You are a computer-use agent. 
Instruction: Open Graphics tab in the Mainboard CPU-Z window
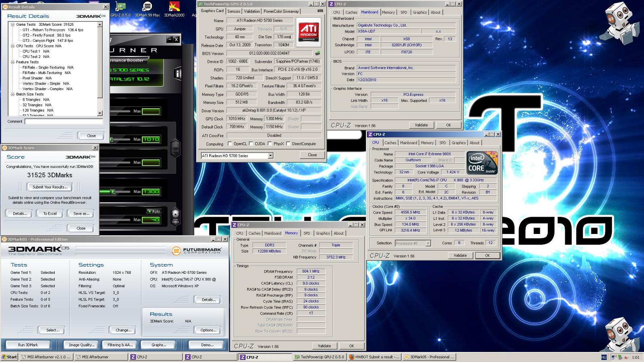420,12
